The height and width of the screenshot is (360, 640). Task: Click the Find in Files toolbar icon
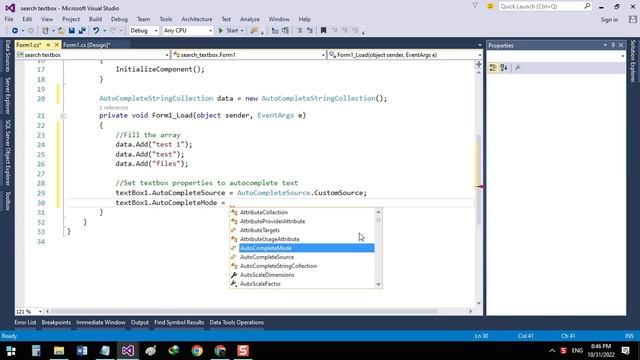(x=254, y=31)
